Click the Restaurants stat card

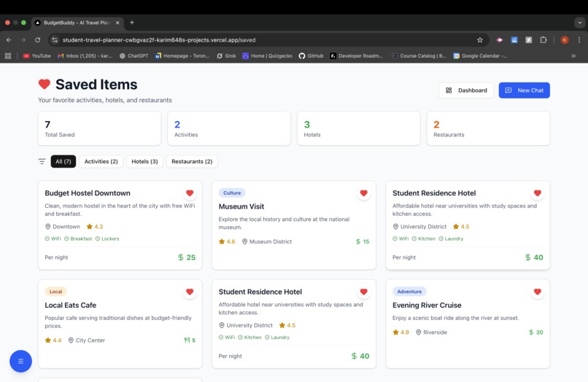click(x=488, y=128)
